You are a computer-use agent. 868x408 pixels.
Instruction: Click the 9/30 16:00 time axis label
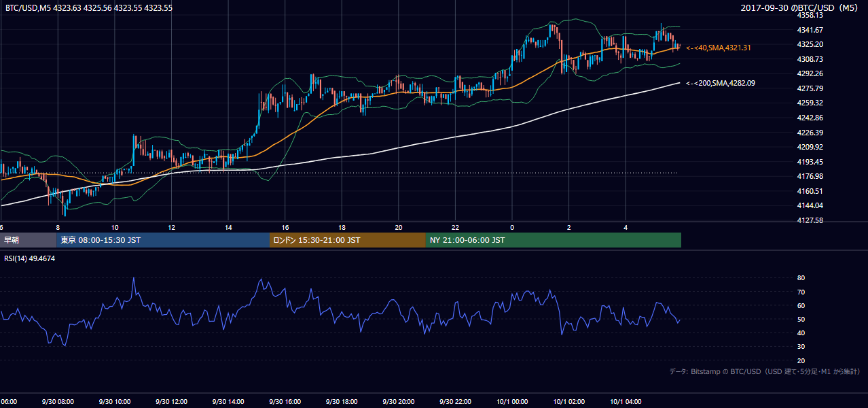[x=285, y=402]
